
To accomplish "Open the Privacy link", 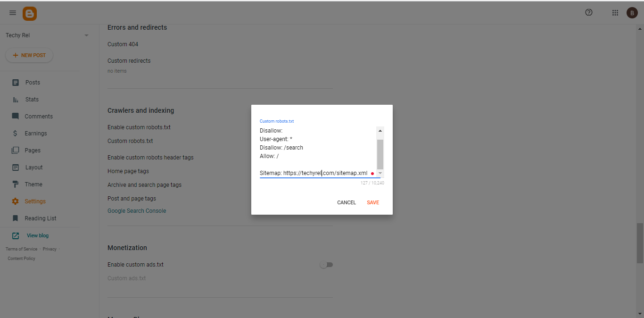I will pyautogui.click(x=50, y=249).
